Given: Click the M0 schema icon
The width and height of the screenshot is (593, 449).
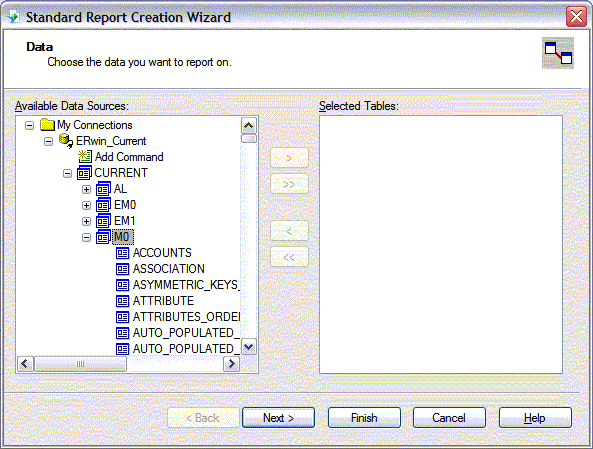Looking at the screenshot, I should (x=103, y=237).
